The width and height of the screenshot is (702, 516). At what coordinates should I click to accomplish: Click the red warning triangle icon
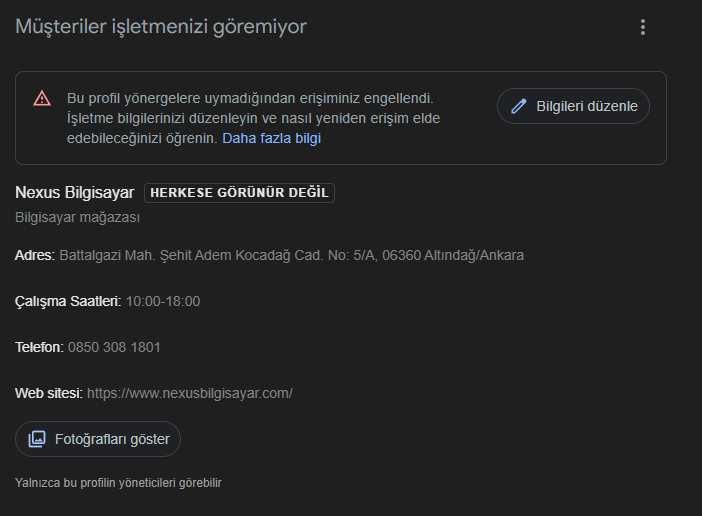tap(42, 98)
